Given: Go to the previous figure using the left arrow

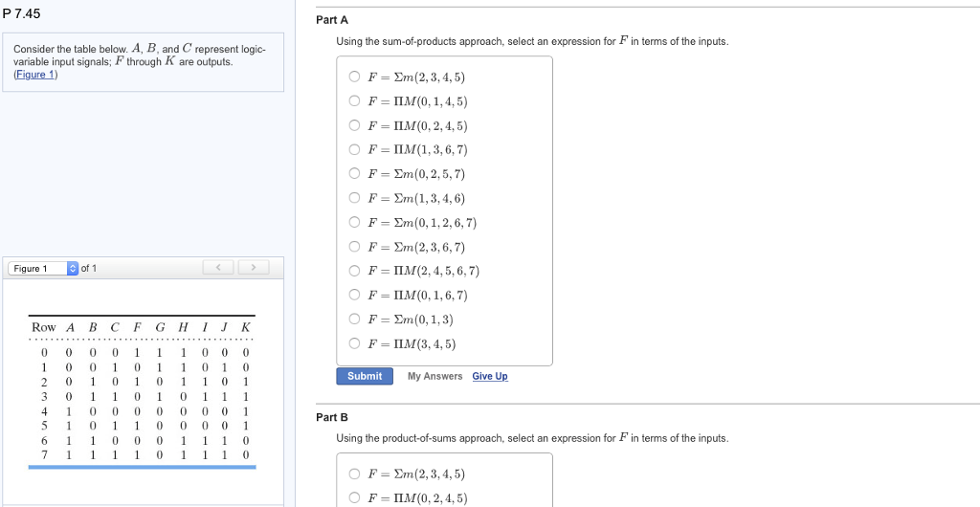Looking at the screenshot, I should click(x=219, y=268).
